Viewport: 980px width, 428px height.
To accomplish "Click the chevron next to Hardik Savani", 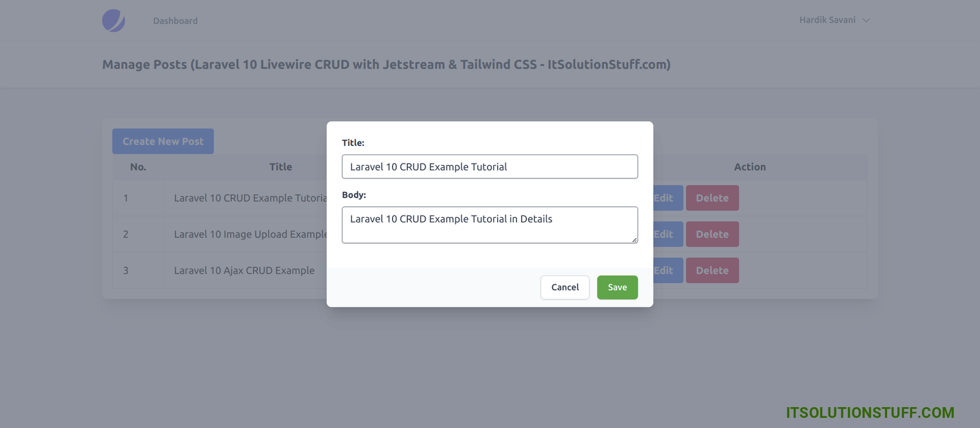I will pos(866,20).
